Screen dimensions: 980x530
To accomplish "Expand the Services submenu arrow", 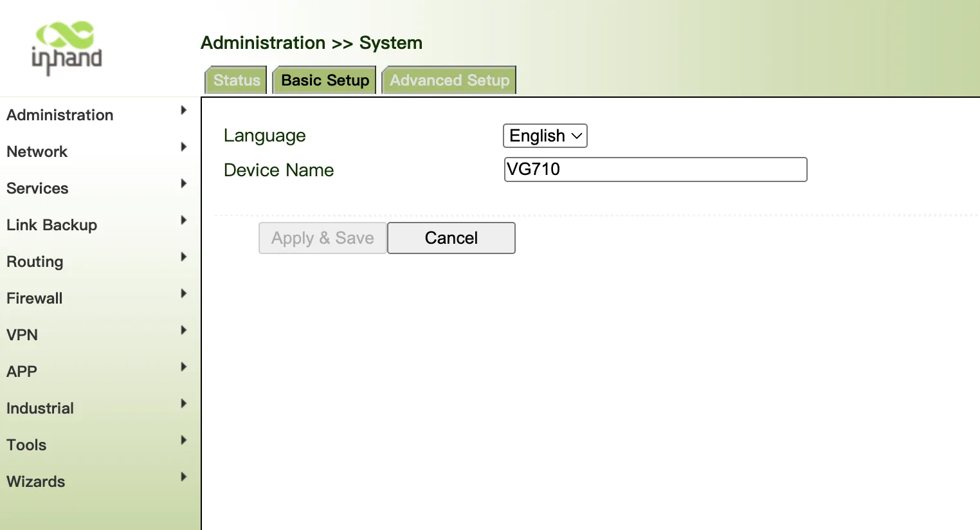I will 184,183.
